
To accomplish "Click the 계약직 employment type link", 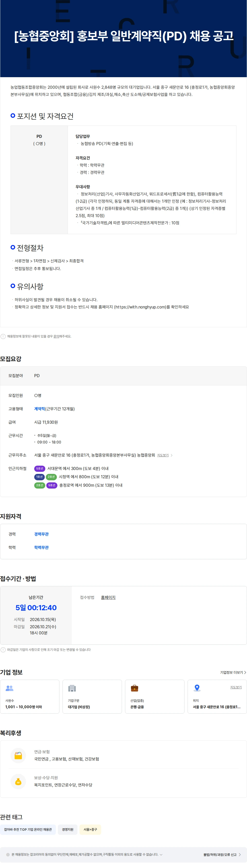I will (x=39, y=409).
